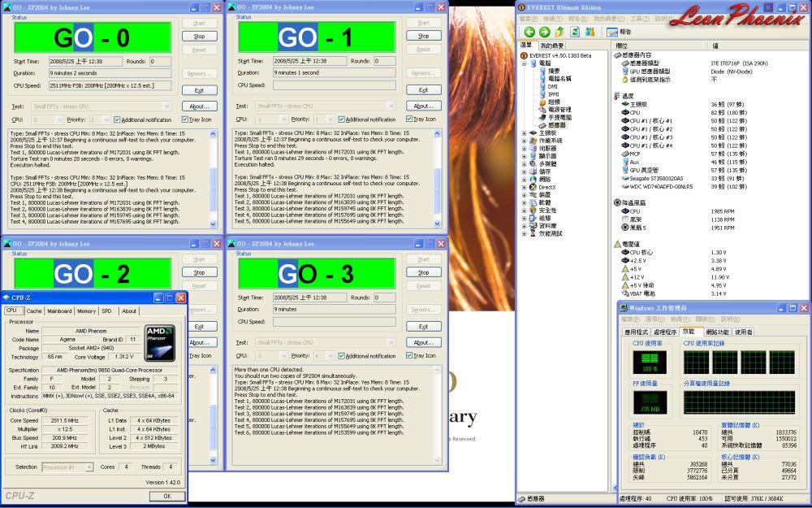Open the Selection dropdown in CPU-Z
This screenshot has height=508, width=812.
click(x=89, y=467)
